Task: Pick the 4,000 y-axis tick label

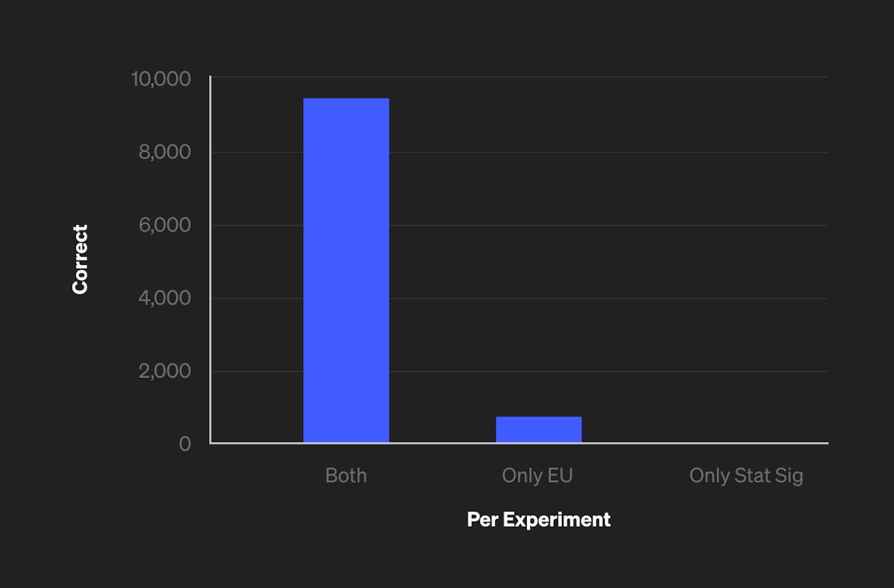Action: pyautogui.click(x=165, y=298)
